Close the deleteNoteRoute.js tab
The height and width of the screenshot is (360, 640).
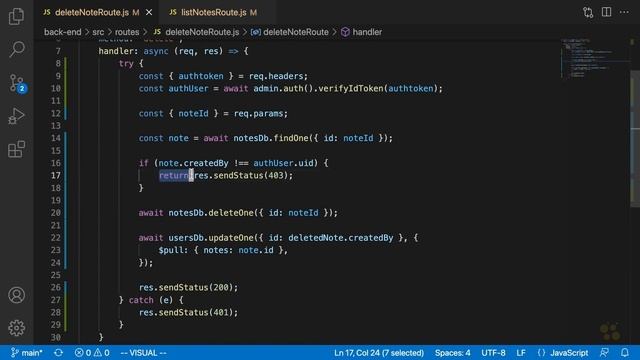click(149, 13)
